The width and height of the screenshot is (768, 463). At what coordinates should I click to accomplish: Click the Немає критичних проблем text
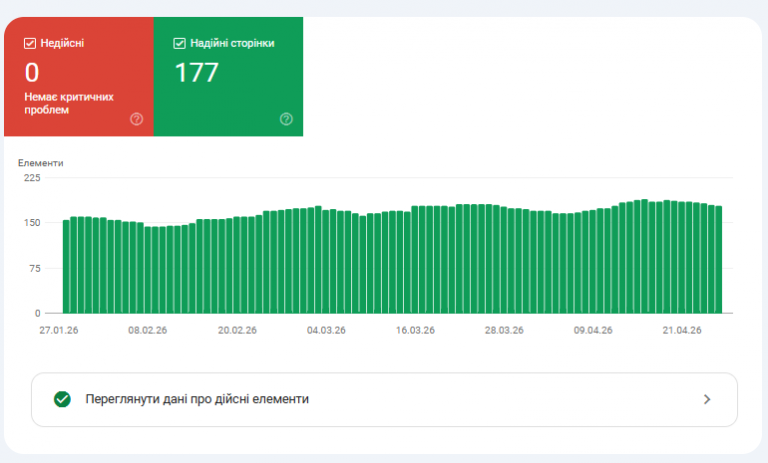coord(69,103)
